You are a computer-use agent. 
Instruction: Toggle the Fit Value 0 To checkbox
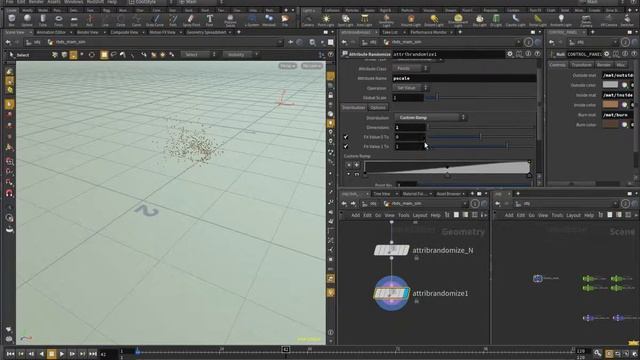coord(346,137)
